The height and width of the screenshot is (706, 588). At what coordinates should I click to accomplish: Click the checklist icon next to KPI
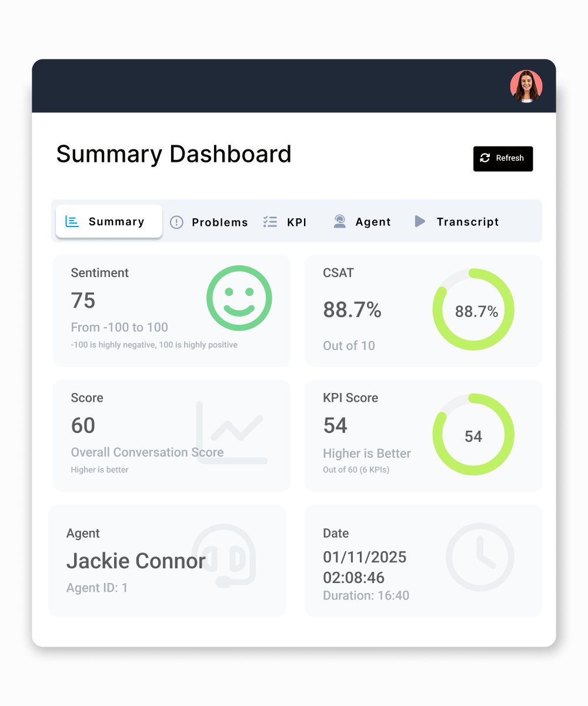tap(270, 222)
